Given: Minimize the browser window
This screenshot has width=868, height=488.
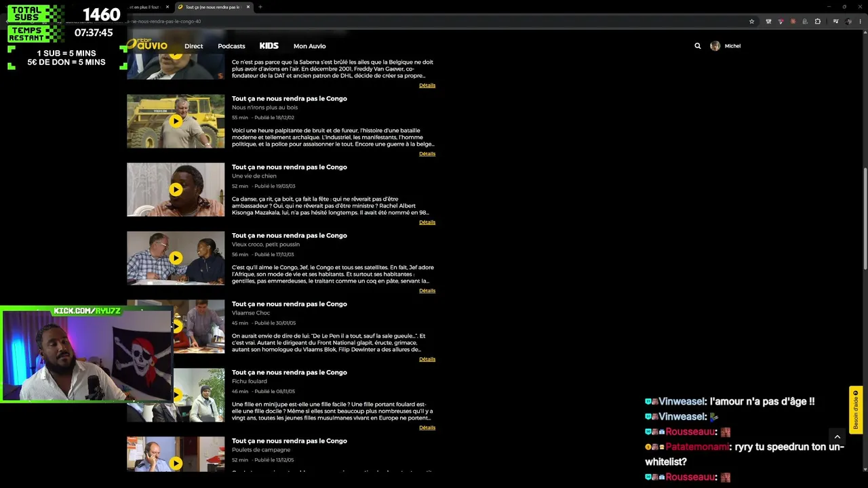Looking at the screenshot, I should pos(828,7).
